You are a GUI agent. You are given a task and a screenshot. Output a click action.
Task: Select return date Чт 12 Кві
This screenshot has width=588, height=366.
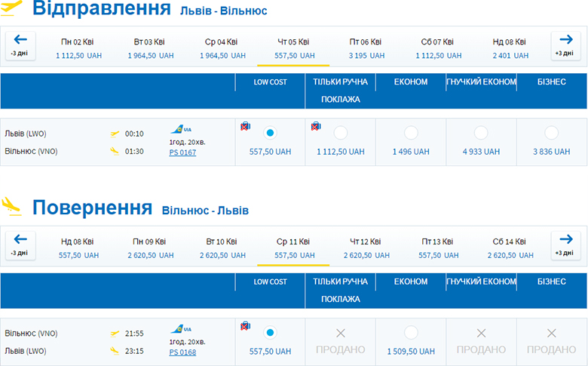click(x=366, y=248)
